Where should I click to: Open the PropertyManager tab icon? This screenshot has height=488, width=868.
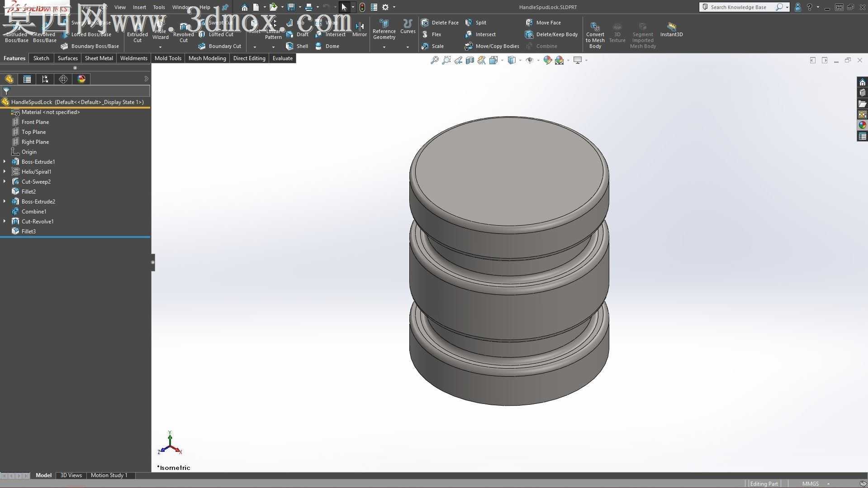point(27,79)
